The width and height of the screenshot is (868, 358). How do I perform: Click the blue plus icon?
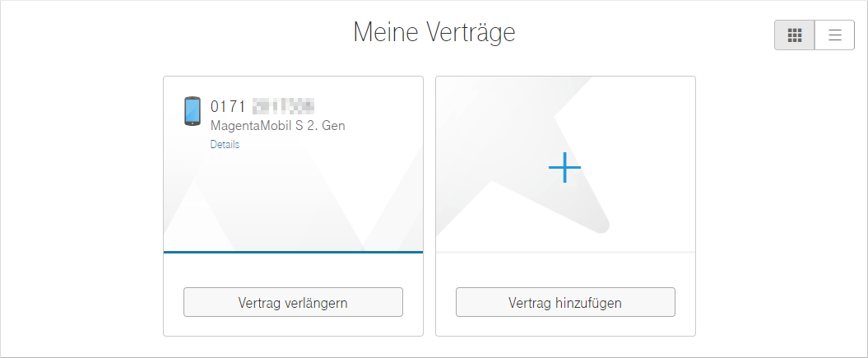click(564, 167)
